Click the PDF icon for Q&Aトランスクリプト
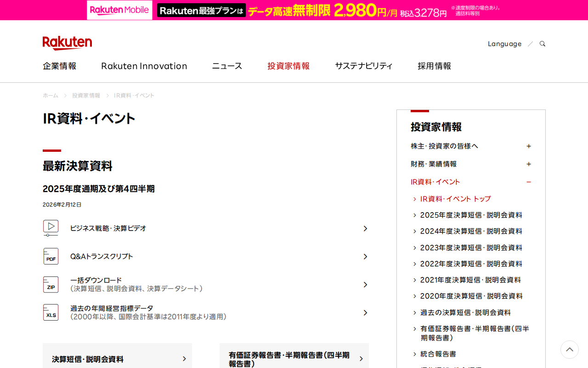Image resolution: width=588 pixels, height=368 pixels. pyautogui.click(x=51, y=256)
